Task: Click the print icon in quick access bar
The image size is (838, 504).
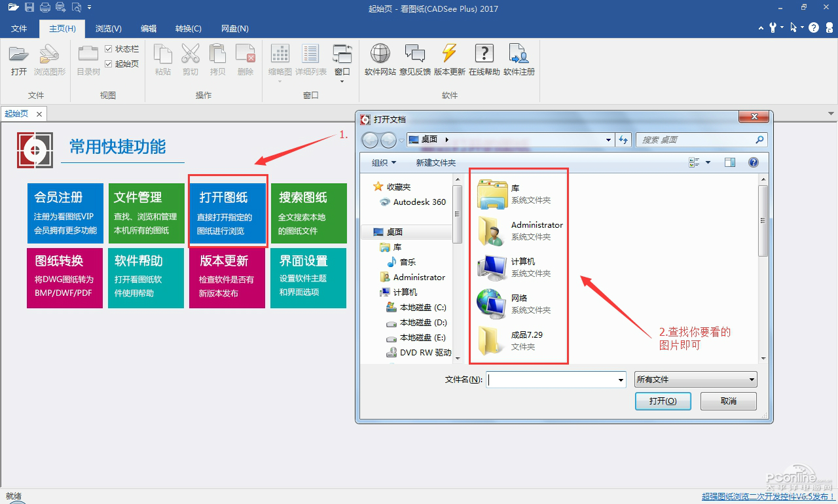Action: point(45,8)
